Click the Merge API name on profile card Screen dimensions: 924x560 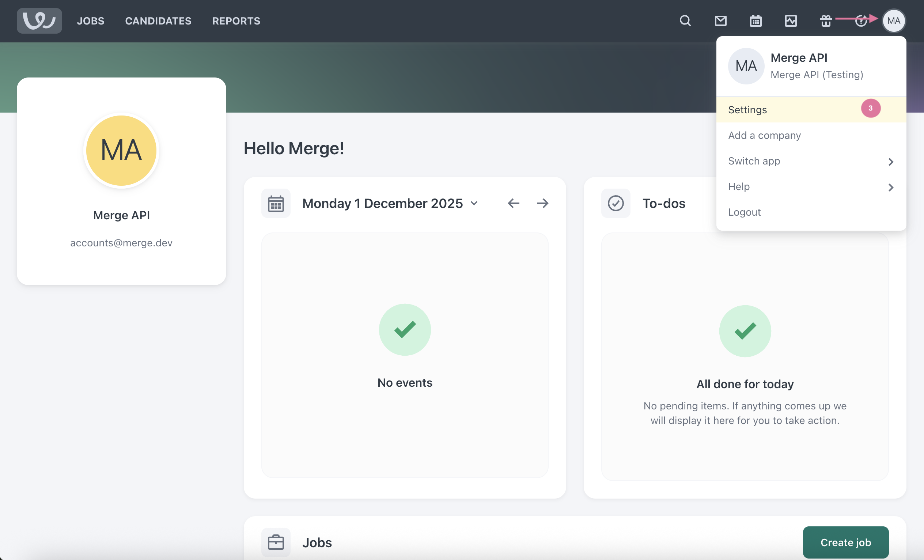[121, 215]
